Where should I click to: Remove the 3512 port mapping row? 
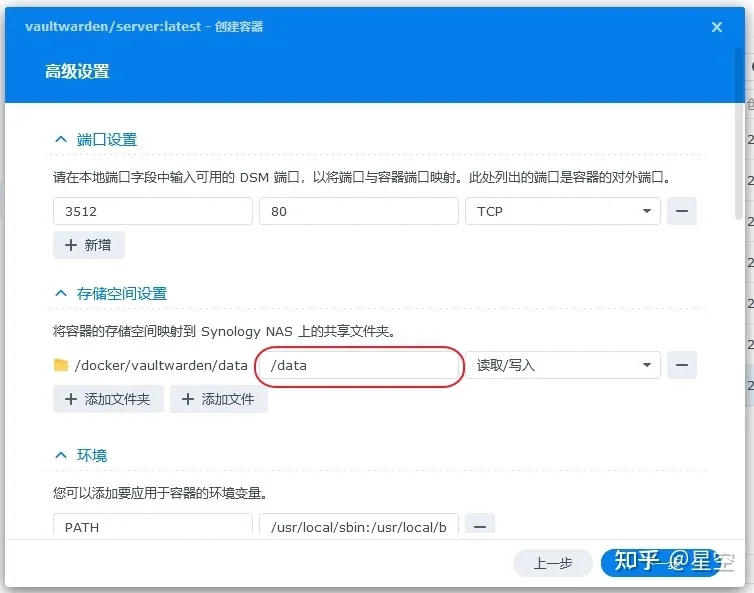(681, 211)
